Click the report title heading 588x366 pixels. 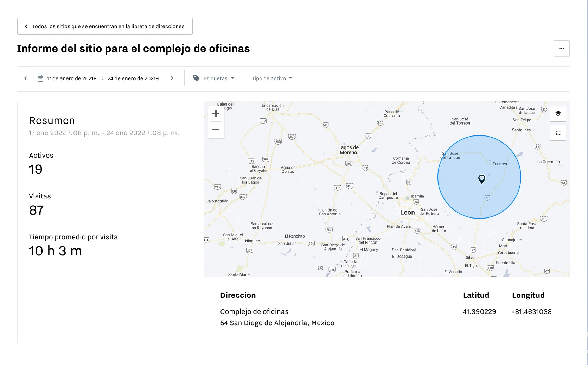click(x=133, y=49)
